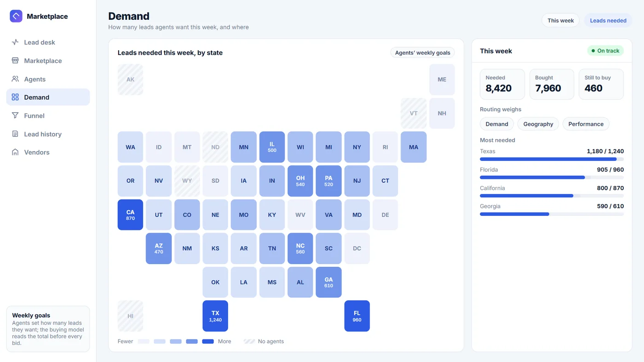Viewport: 644px width, 362px height.
Task: Click the NY state tile
Action: (357, 147)
